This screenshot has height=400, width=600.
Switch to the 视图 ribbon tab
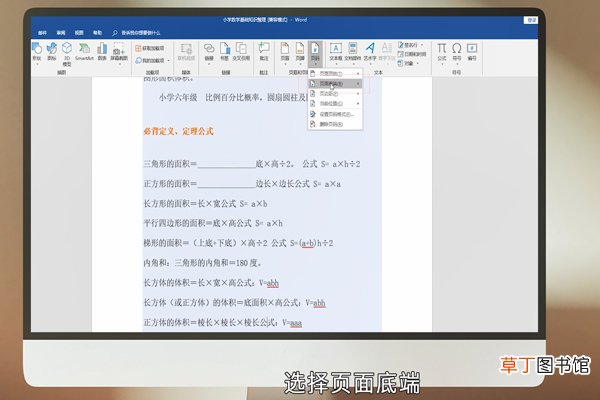pos(79,33)
